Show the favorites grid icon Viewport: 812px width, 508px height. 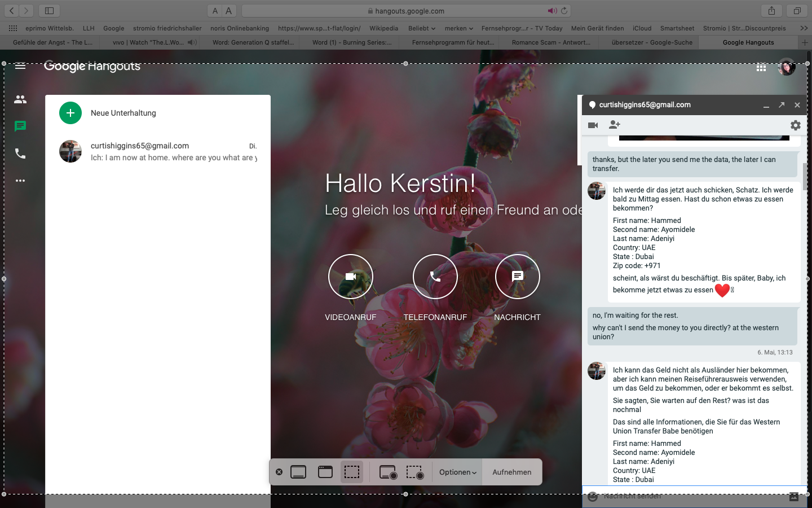tap(13, 28)
